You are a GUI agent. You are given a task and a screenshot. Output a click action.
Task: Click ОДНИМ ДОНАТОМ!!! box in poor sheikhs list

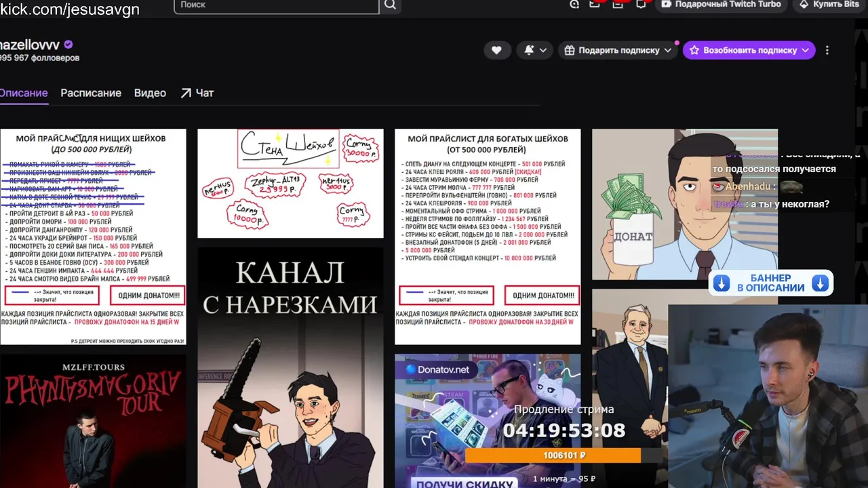pyautogui.click(x=149, y=296)
